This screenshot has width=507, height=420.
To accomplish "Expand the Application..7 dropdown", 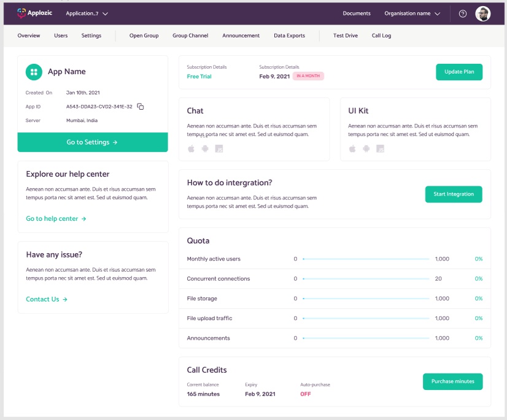I will coord(84,13).
